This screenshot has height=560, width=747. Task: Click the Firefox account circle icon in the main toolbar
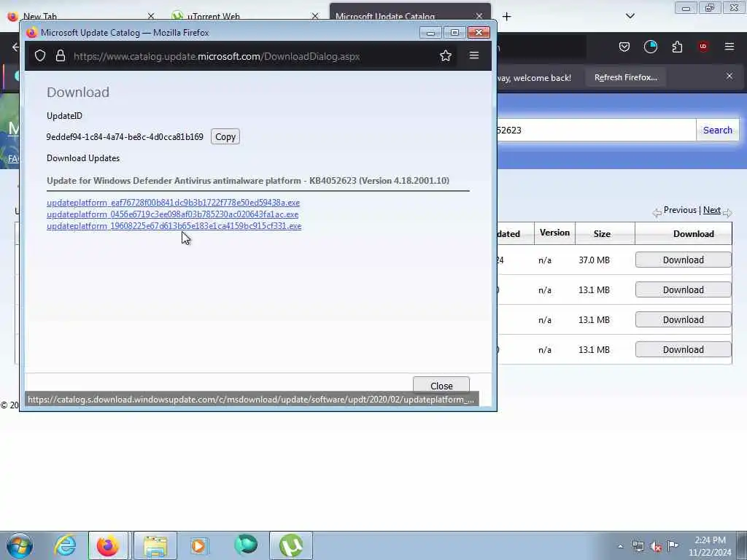coord(650,47)
